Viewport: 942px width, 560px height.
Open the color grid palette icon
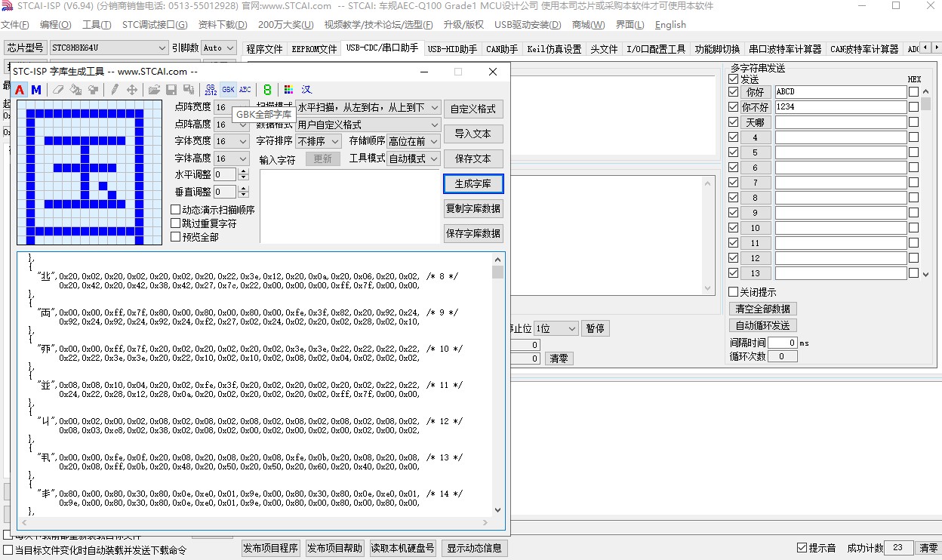coord(288,90)
